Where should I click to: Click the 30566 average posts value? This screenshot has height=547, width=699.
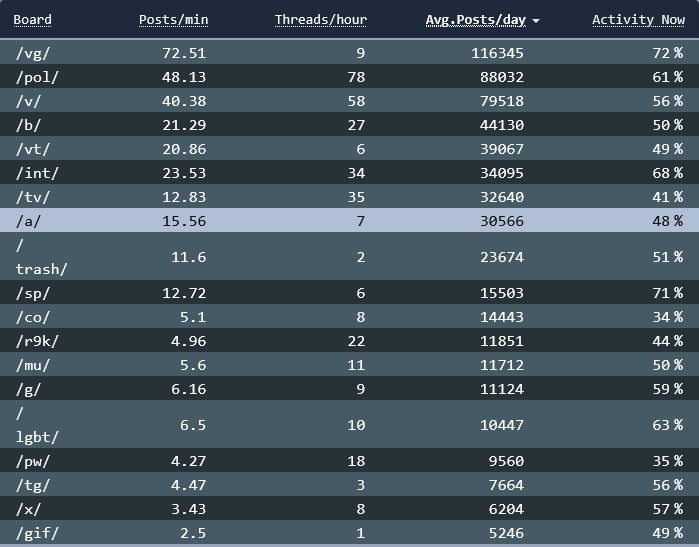pos(502,222)
